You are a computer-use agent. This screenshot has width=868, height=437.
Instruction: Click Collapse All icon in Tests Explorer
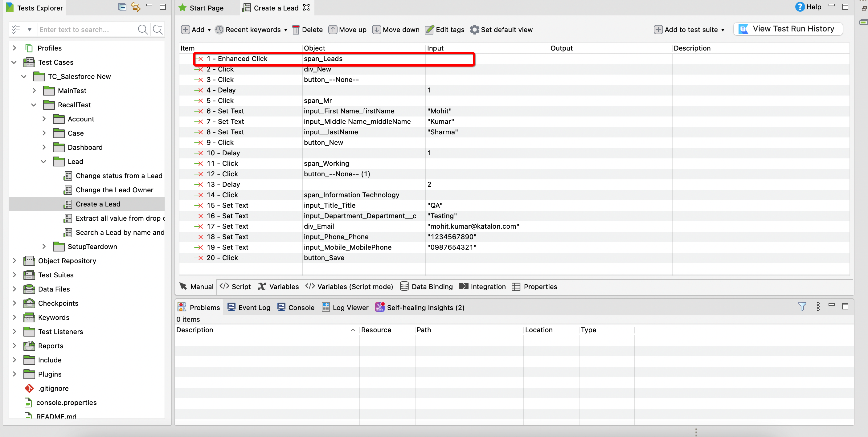tap(122, 7)
